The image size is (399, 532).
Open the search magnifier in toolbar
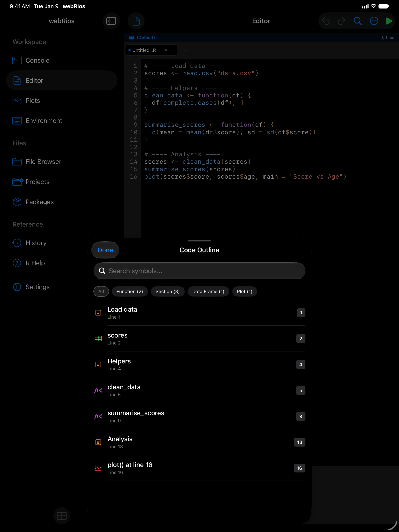358,21
